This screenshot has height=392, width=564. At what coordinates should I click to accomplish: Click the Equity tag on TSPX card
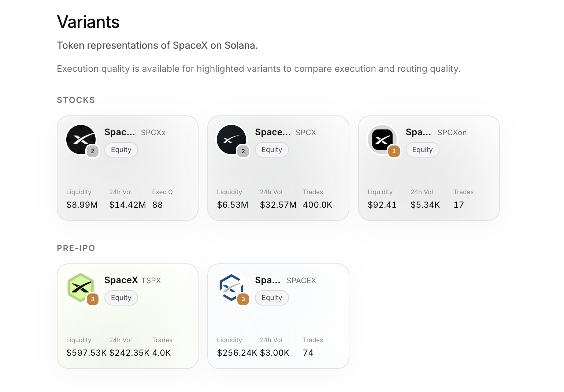pos(121,298)
